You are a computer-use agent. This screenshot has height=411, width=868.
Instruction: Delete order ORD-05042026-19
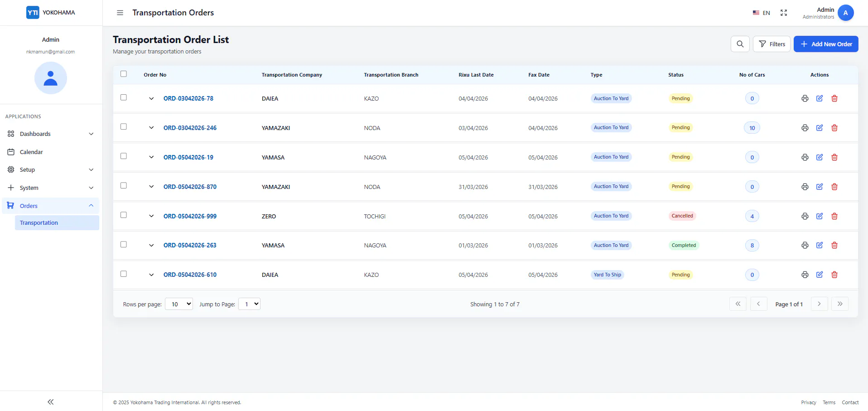(x=834, y=157)
